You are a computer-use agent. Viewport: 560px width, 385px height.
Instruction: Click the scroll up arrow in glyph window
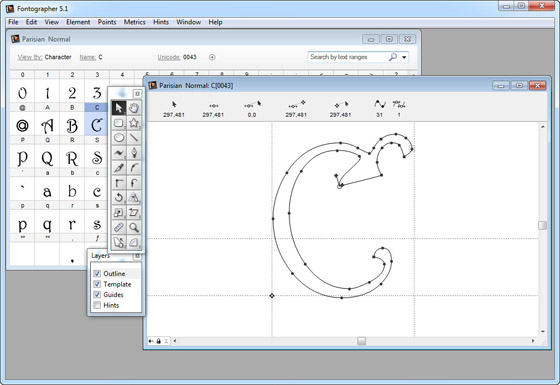tap(542, 127)
